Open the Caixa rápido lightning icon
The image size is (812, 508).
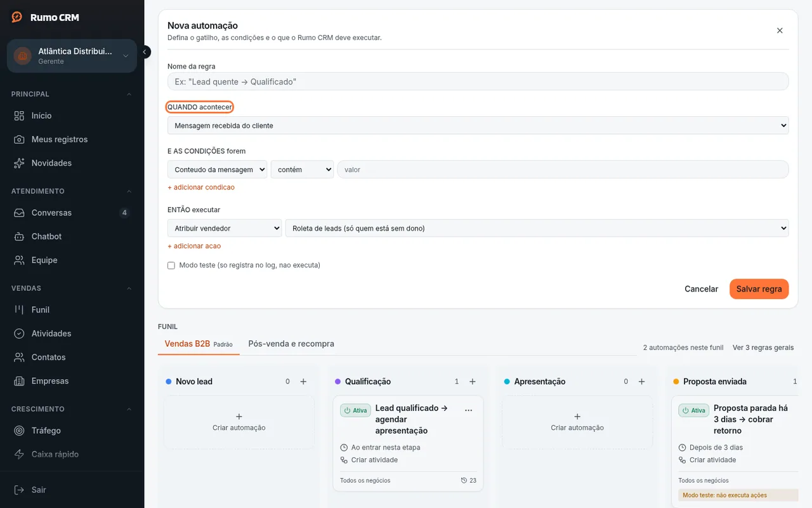(x=20, y=454)
